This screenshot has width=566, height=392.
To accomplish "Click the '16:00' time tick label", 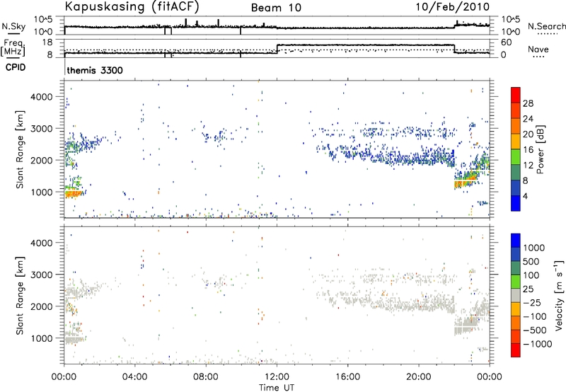I will coord(347,377).
